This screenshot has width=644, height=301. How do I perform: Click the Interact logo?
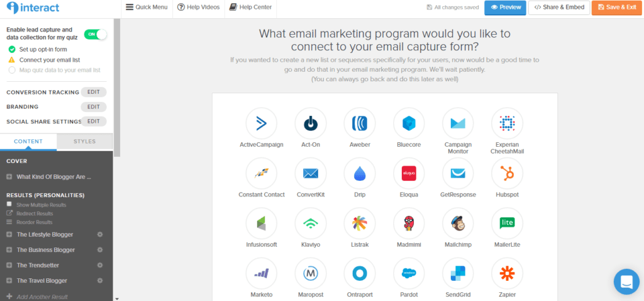coord(33,8)
